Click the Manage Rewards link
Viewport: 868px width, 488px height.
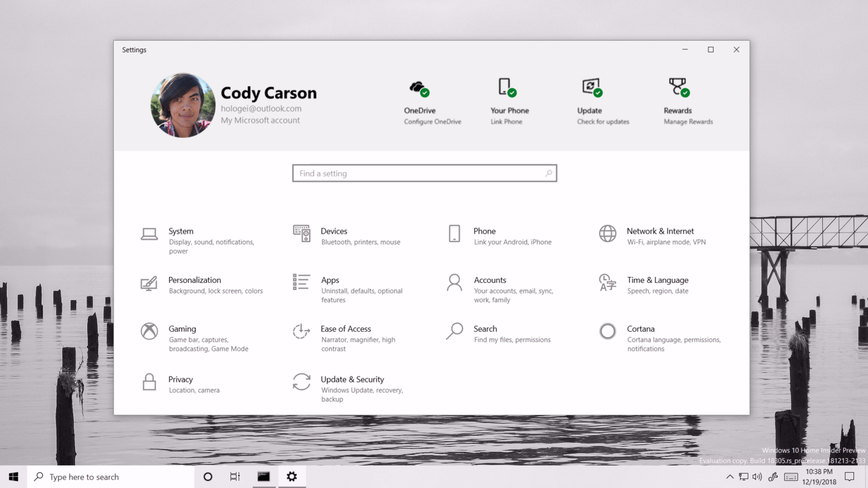click(688, 121)
